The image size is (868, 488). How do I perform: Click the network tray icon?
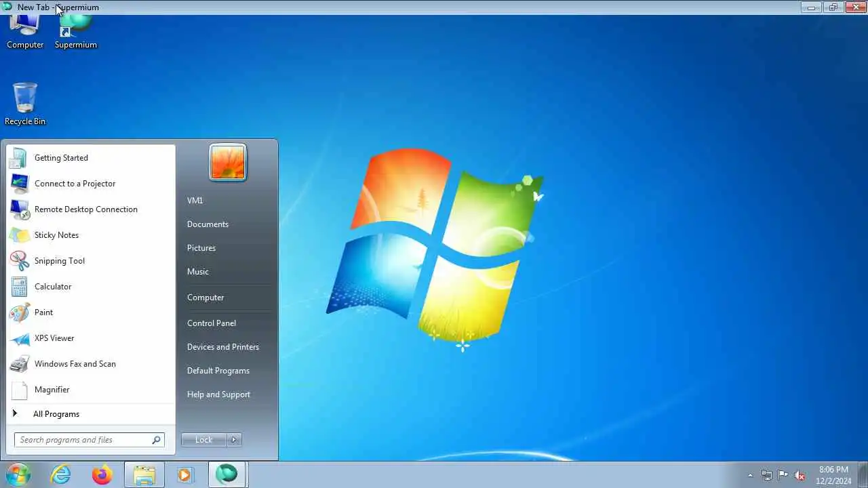[767, 475]
